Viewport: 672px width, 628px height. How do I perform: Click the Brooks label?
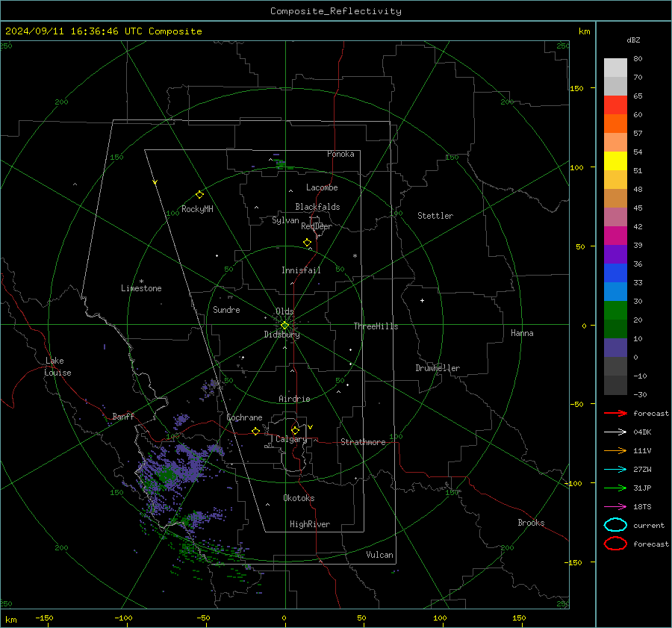pyautogui.click(x=531, y=523)
